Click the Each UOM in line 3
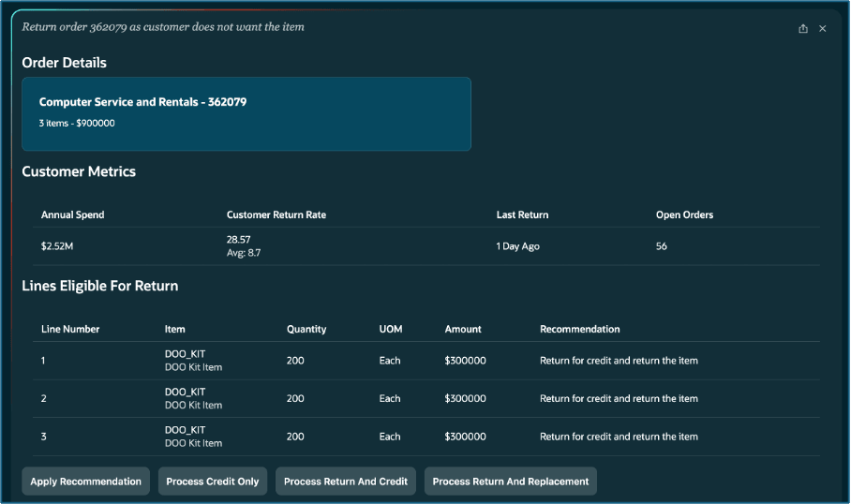The width and height of the screenshot is (851, 504). click(390, 437)
